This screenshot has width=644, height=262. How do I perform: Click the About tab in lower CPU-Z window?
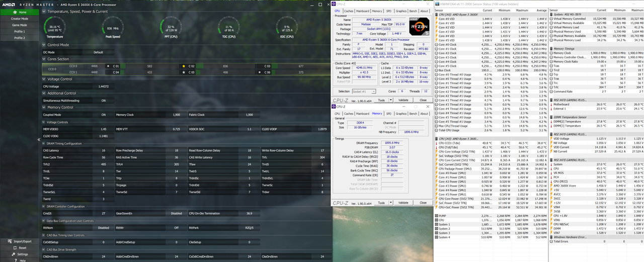point(425,114)
